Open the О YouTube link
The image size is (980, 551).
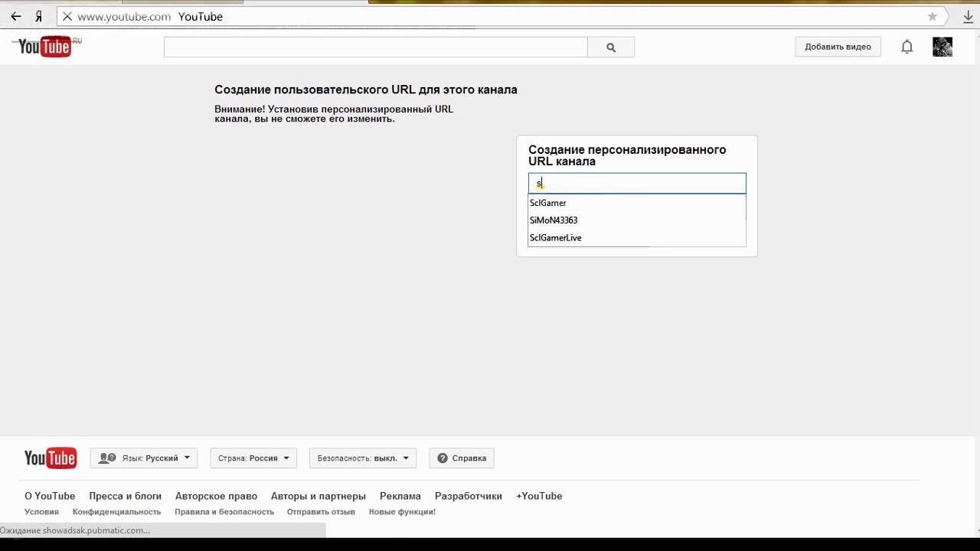click(x=50, y=496)
